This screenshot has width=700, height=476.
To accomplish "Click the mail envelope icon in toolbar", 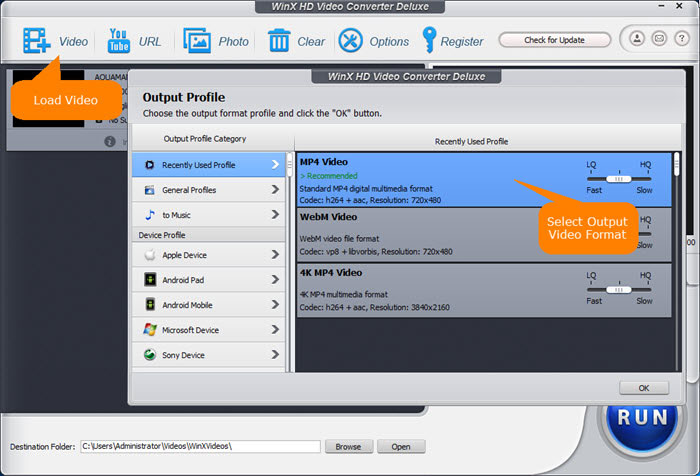I will (659, 39).
